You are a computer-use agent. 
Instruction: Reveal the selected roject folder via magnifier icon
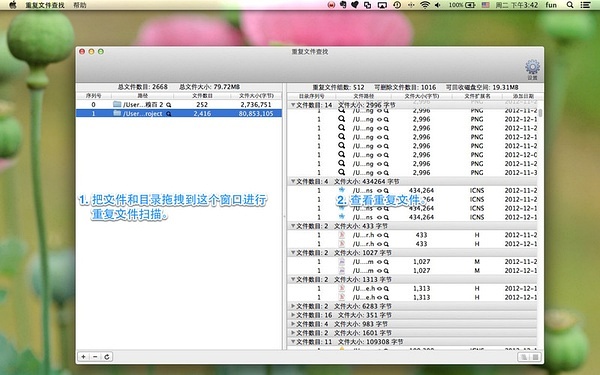tap(168, 114)
